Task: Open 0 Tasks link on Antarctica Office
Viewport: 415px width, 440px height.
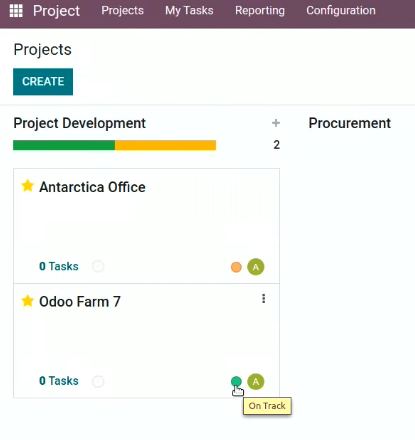Action: click(x=59, y=266)
